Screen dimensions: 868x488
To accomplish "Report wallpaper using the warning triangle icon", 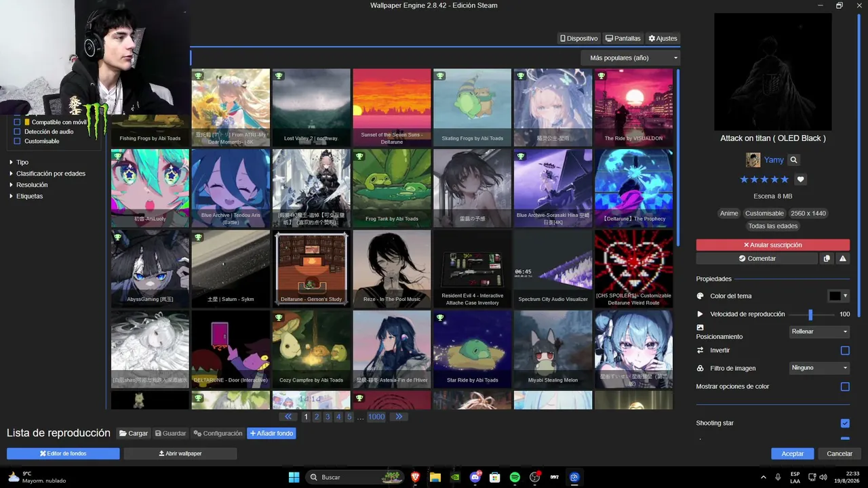I will tap(843, 258).
